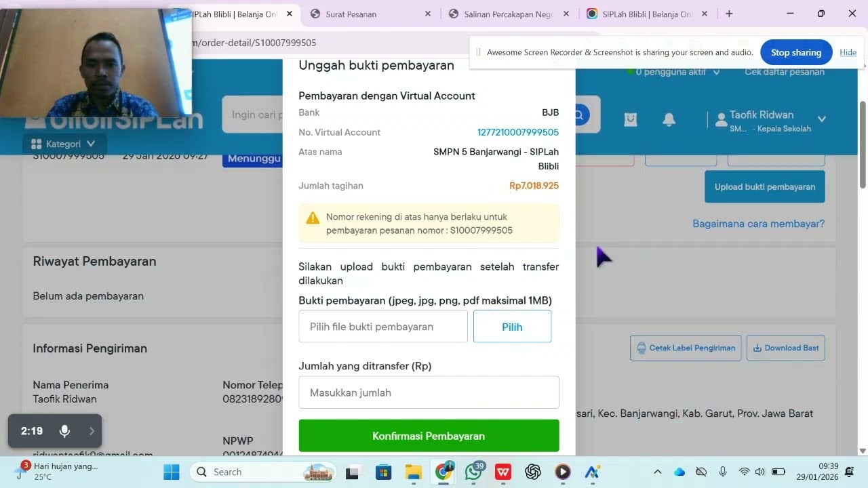The width and height of the screenshot is (868, 488).
Task: Expand the 0 pengguna aktif dropdown
Action: point(716,72)
